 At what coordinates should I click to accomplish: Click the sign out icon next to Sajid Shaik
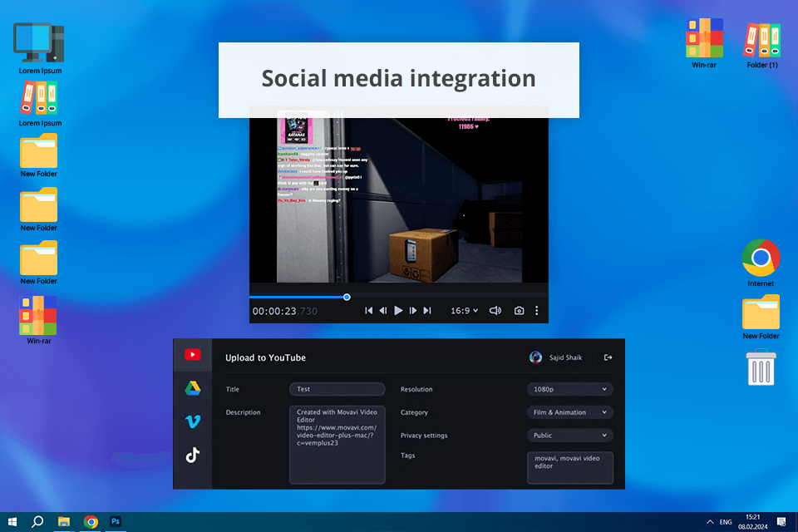click(608, 357)
